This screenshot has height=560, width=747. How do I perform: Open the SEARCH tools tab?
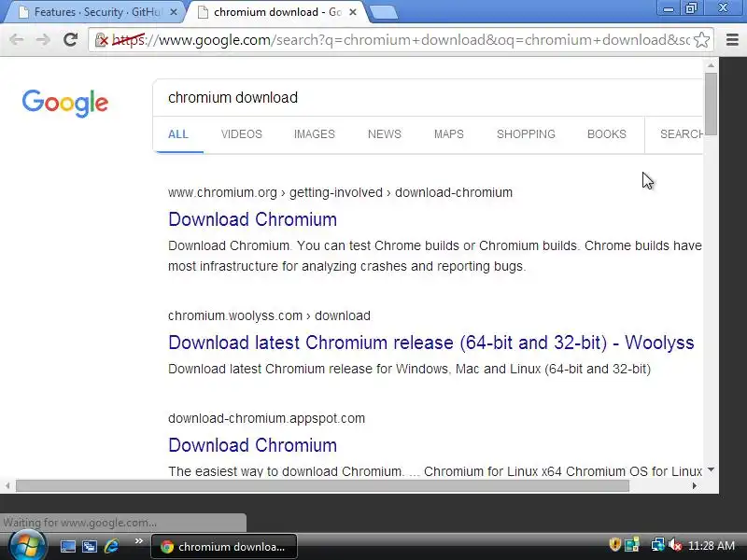click(682, 134)
